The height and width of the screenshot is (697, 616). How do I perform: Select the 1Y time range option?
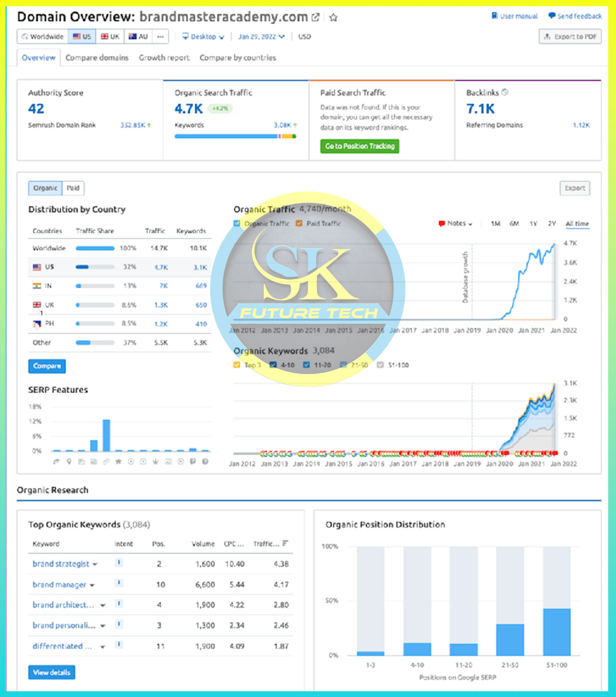coord(533,224)
